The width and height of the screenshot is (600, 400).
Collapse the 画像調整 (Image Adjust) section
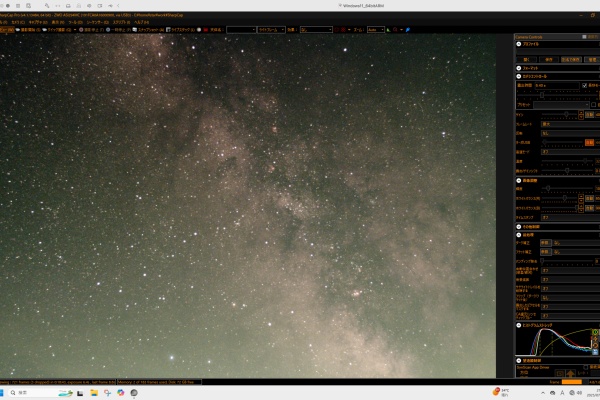(x=518, y=180)
